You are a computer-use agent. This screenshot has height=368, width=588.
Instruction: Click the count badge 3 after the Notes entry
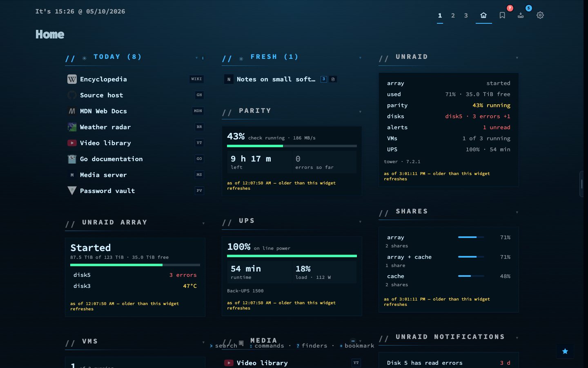(323, 79)
